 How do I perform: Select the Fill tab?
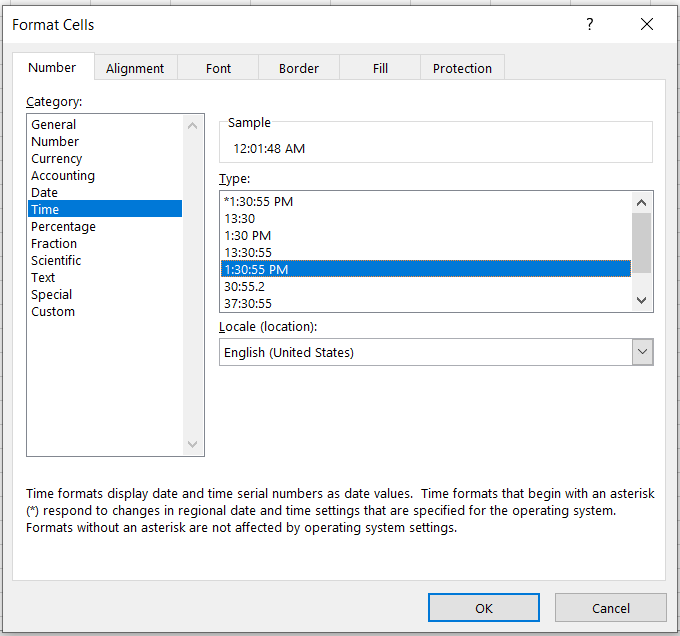coord(380,68)
